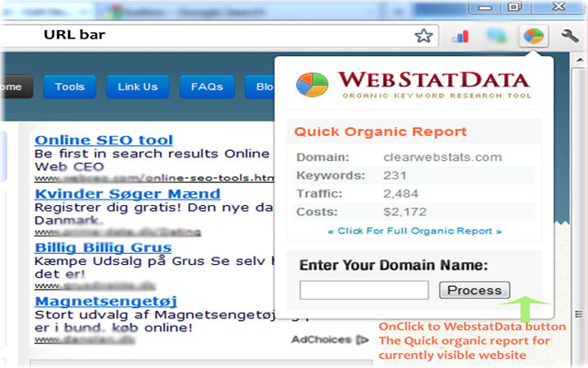The width and height of the screenshot is (588, 368).
Task: Click the Quick Organic Report heading
Action: click(380, 132)
